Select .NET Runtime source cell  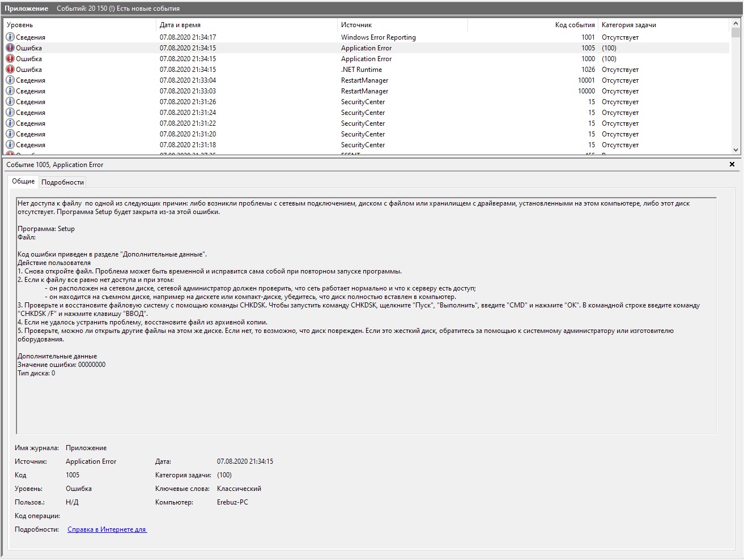[362, 70]
